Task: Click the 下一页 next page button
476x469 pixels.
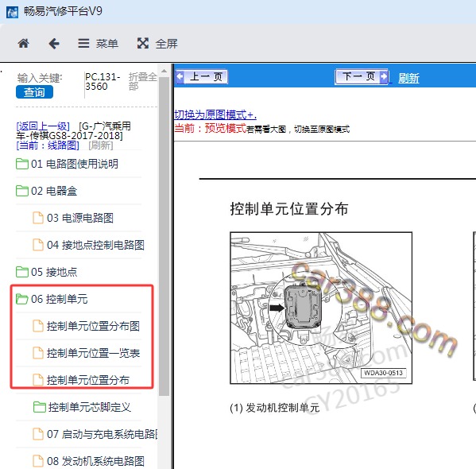Action: (x=362, y=76)
